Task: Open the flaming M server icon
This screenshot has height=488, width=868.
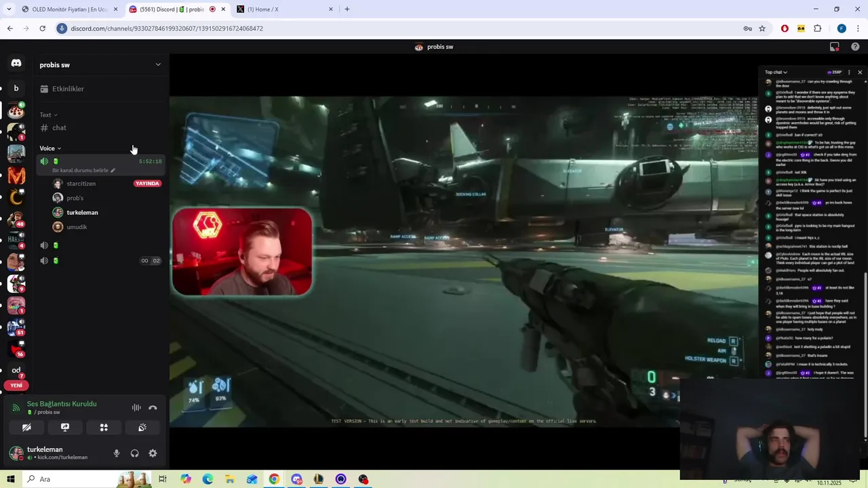Action: point(16,176)
